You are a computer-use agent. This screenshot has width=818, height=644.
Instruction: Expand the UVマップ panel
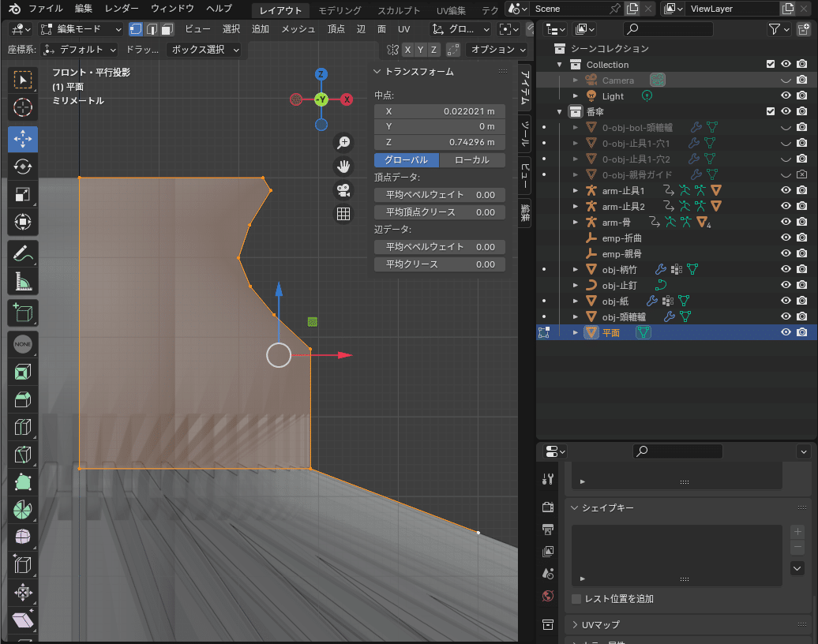[600, 624]
